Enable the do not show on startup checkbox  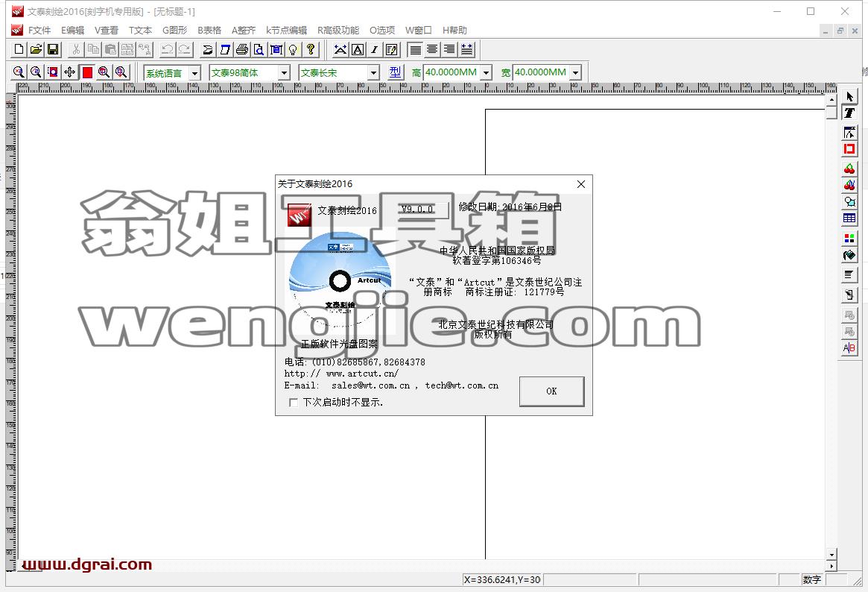[x=294, y=403]
